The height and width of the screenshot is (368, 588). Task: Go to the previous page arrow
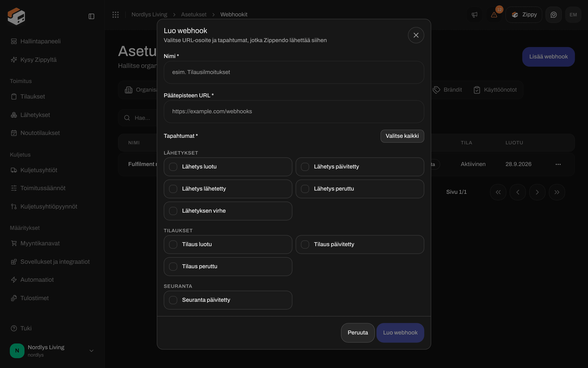pos(518,192)
